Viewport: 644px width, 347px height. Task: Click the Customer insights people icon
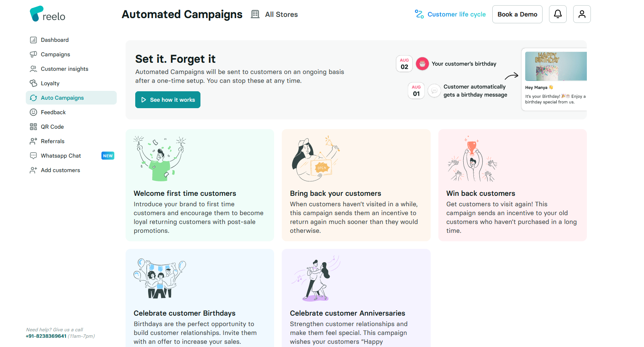(33, 69)
